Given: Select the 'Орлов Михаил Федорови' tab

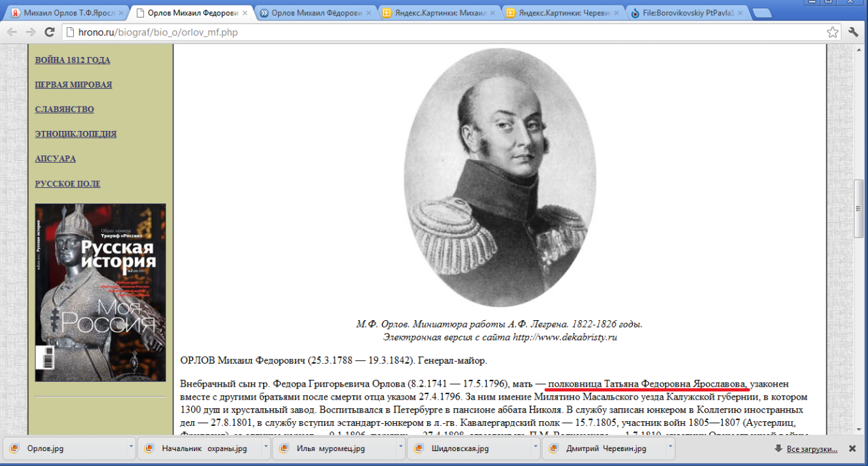Looking at the screenshot, I should coord(191,13).
